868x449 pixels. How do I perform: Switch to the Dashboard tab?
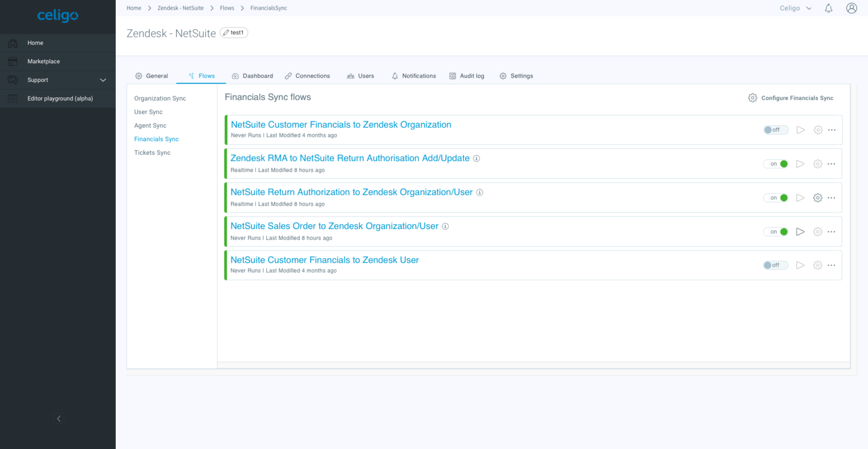[x=252, y=76]
